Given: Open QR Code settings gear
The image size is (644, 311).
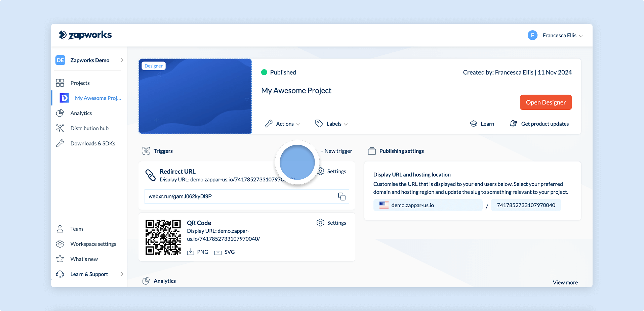Looking at the screenshot, I should point(320,223).
